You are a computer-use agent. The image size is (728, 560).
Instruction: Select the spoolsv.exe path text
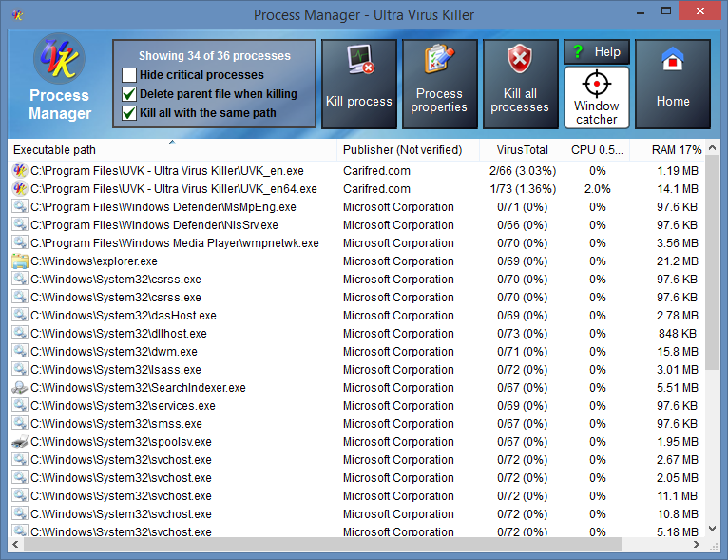coord(122,442)
